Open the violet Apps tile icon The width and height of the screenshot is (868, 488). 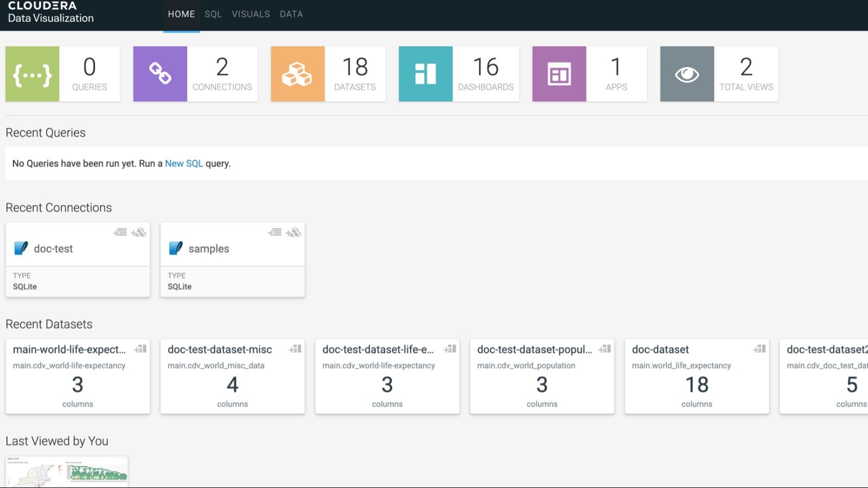pos(559,74)
